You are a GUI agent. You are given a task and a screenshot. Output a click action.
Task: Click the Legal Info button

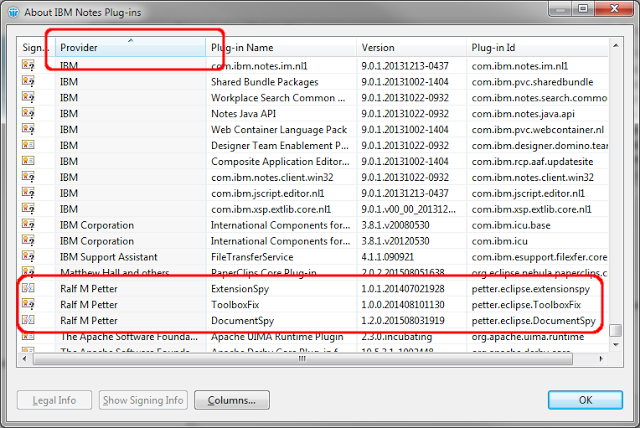pyautogui.click(x=54, y=400)
